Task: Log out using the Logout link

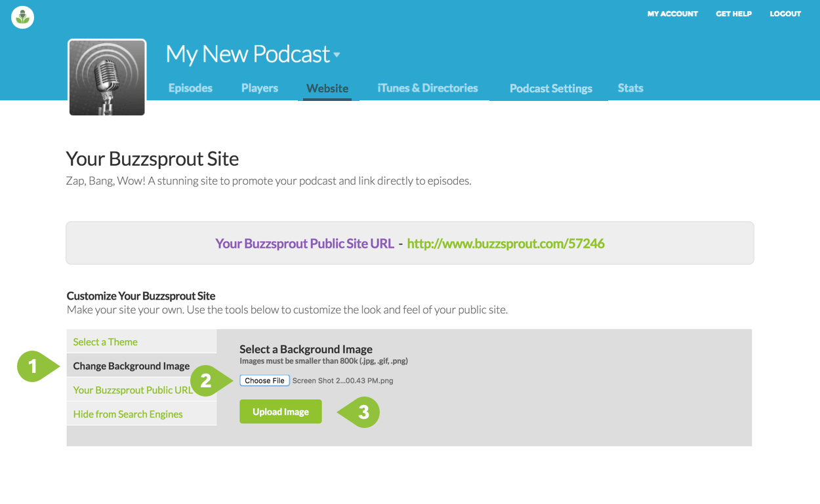Action: pyautogui.click(x=785, y=14)
